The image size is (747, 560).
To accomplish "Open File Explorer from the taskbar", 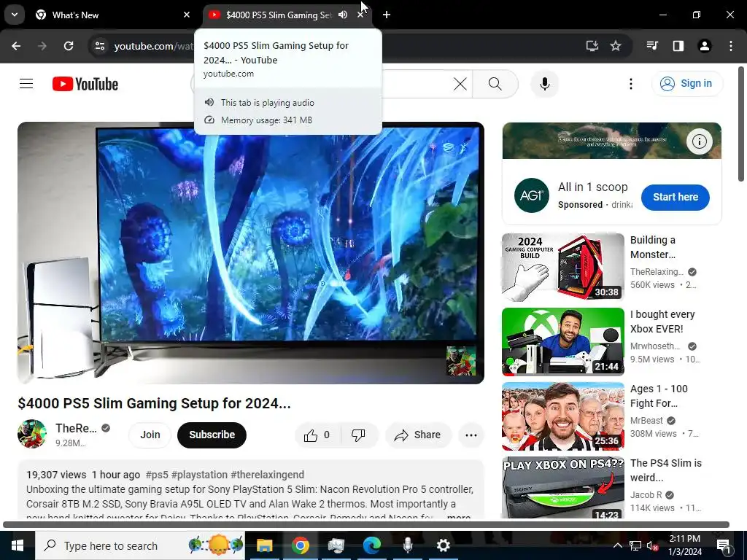I will [x=264, y=545].
